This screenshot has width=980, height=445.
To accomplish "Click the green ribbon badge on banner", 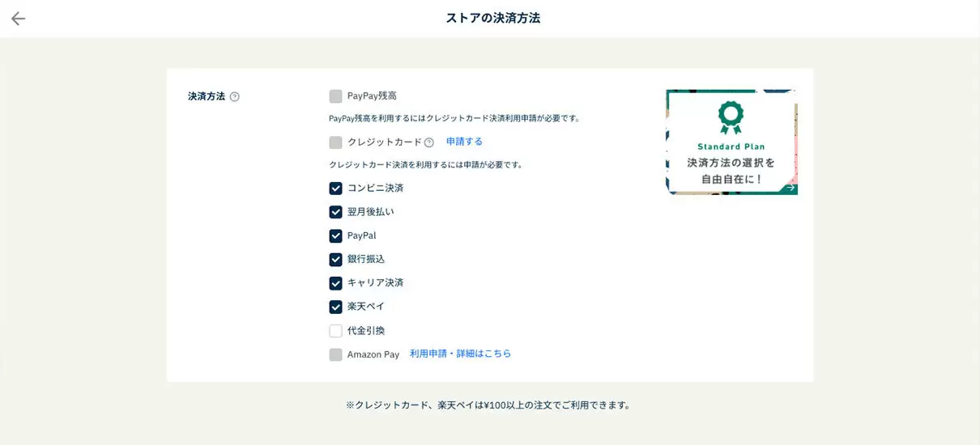I will (x=731, y=117).
